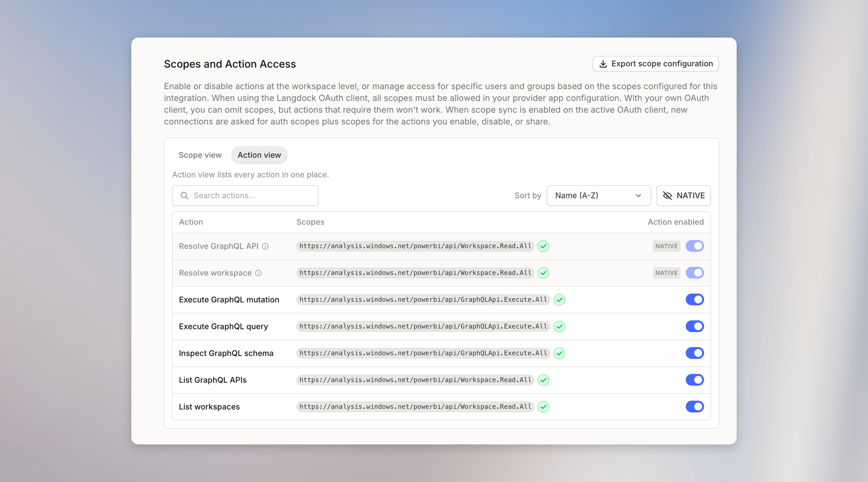The width and height of the screenshot is (868, 482).
Task: Click the magnifier icon in the search box
Action: (x=184, y=196)
